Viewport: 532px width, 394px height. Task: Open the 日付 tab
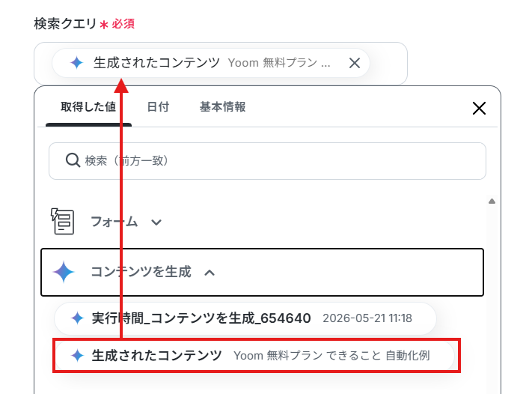point(158,107)
